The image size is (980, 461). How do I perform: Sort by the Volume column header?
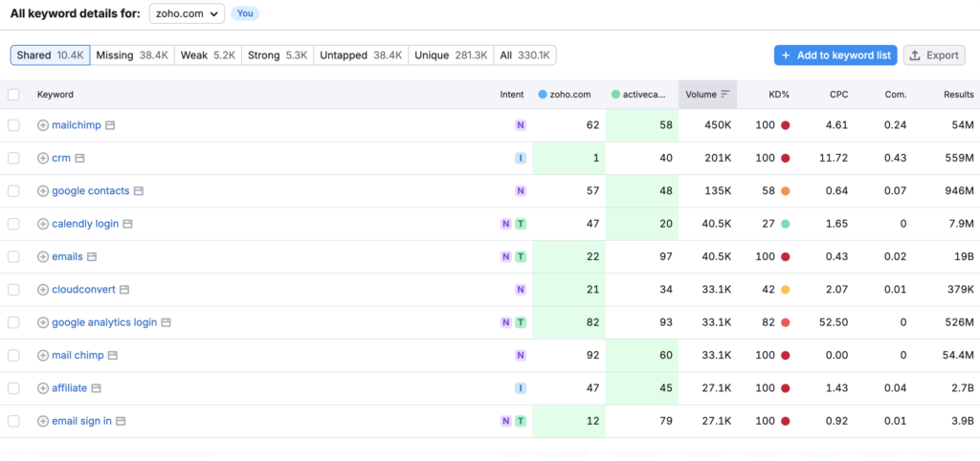point(707,95)
